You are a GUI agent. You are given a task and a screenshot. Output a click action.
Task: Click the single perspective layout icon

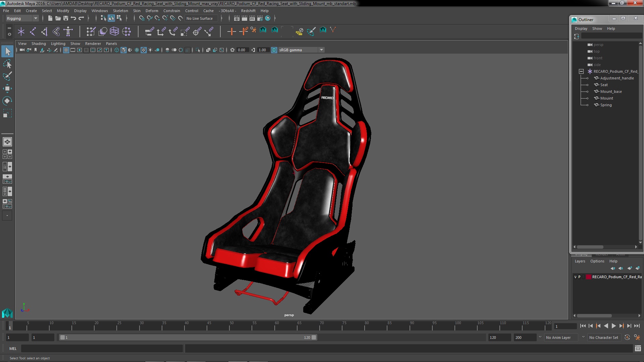coord(7,142)
